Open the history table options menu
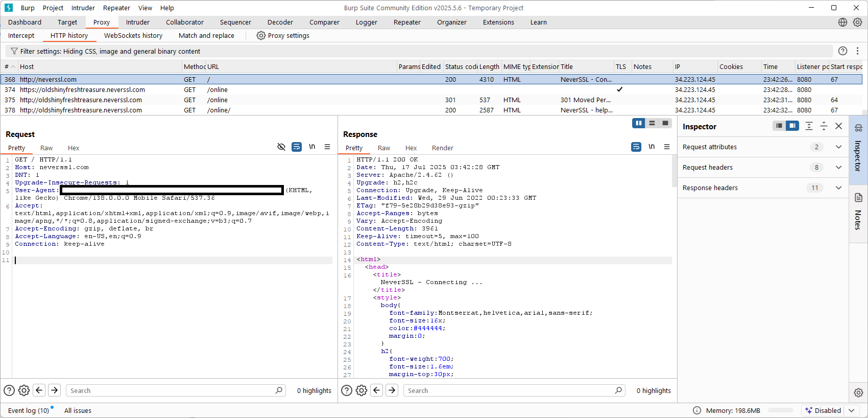Screen dimensions: 868x418 click(858, 51)
